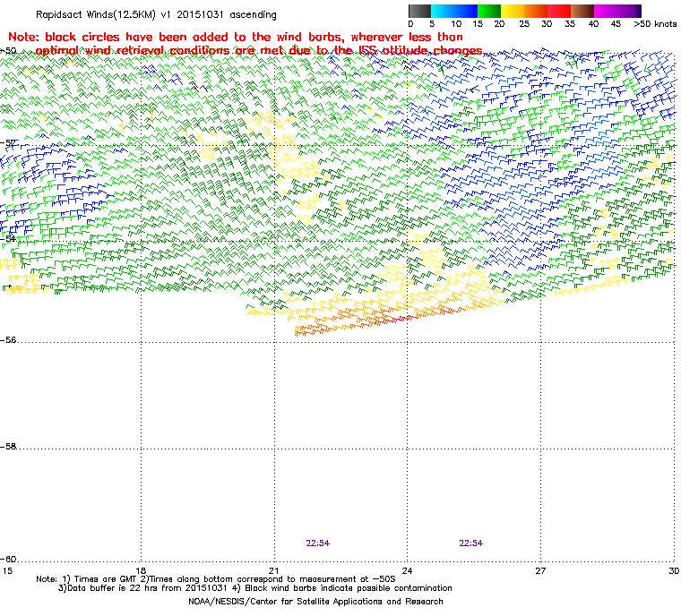Click the "-54" latitude axis label
The image size is (681, 616).
(8, 238)
